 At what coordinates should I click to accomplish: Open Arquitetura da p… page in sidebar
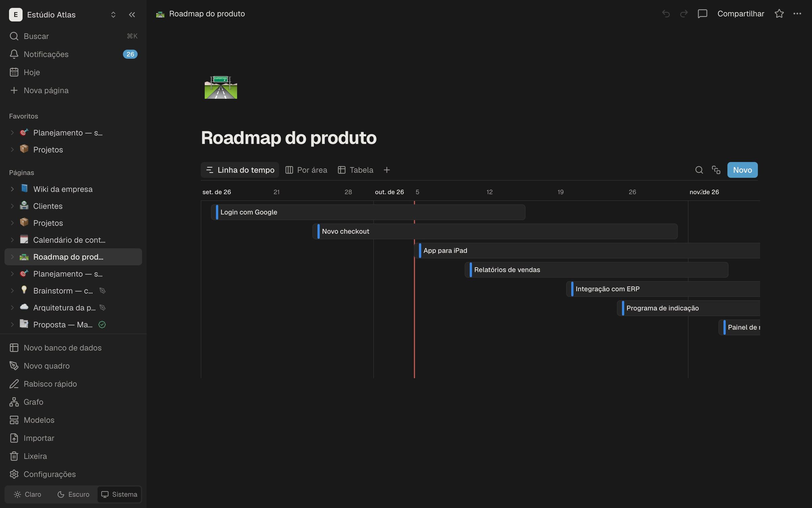coord(64,308)
